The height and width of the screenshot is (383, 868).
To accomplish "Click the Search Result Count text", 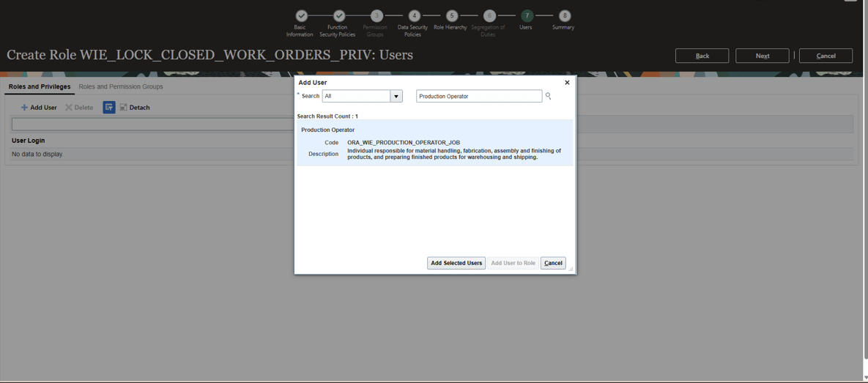I will [x=327, y=116].
